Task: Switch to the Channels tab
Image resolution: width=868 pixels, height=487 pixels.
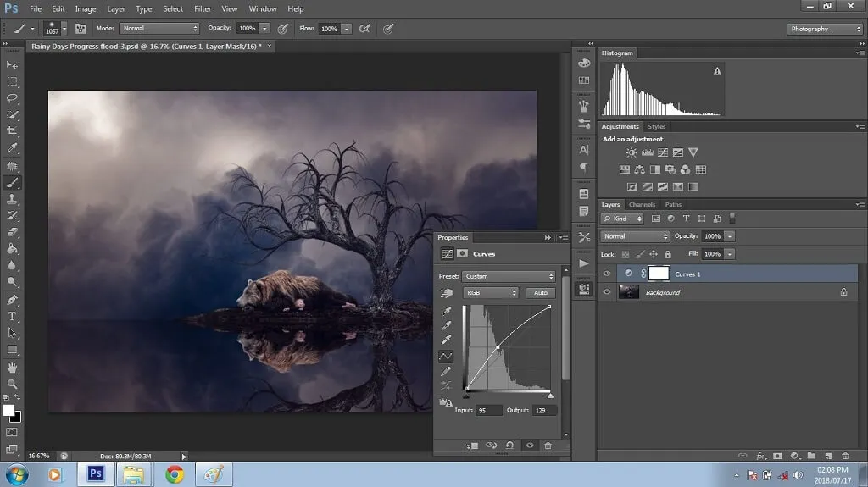Action: click(x=642, y=204)
